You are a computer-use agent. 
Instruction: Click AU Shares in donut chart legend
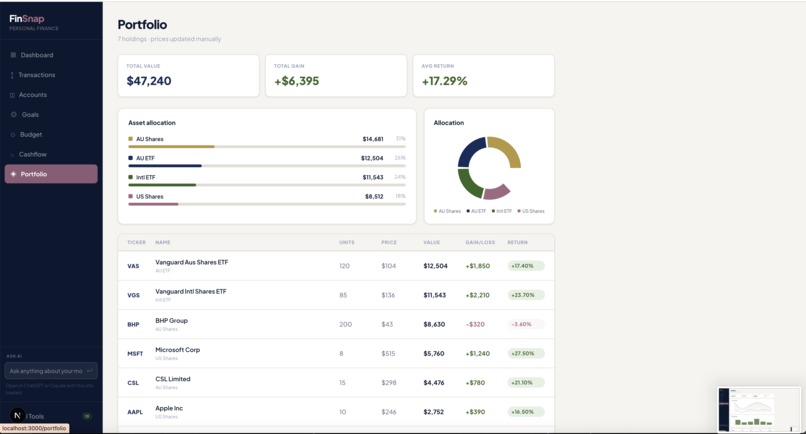point(447,211)
